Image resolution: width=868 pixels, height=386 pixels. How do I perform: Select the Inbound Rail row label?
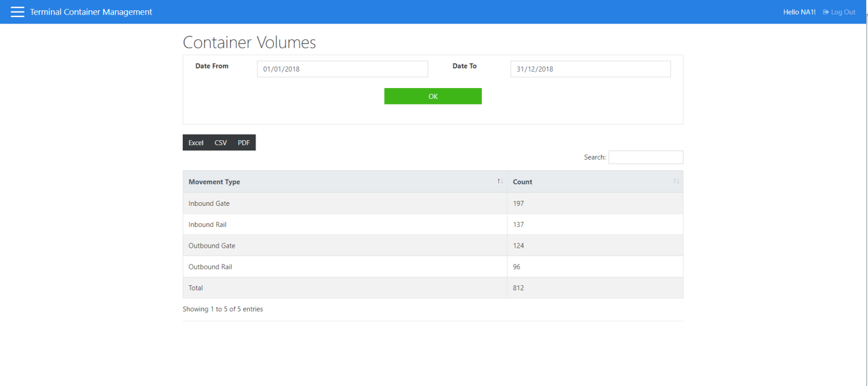click(x=207, y=225)
